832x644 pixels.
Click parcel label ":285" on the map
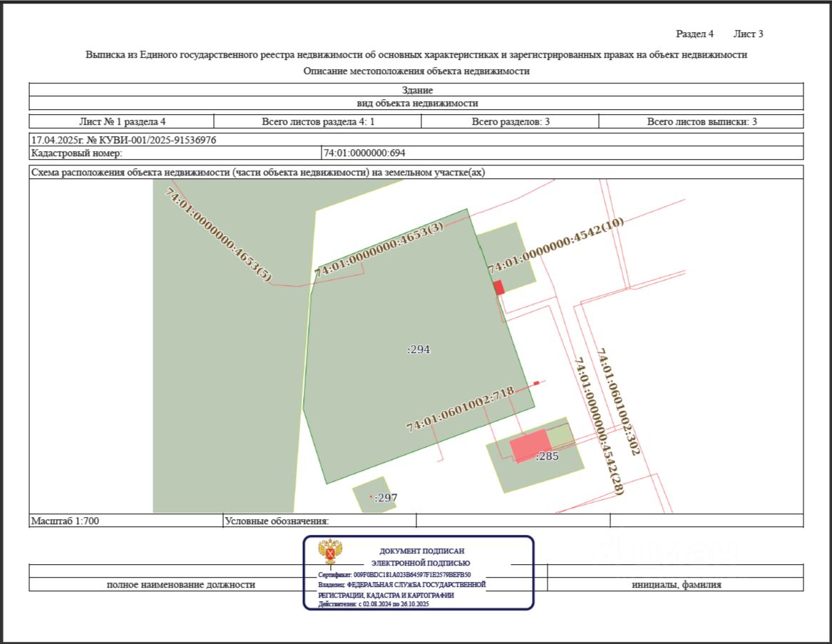(547, 456)
